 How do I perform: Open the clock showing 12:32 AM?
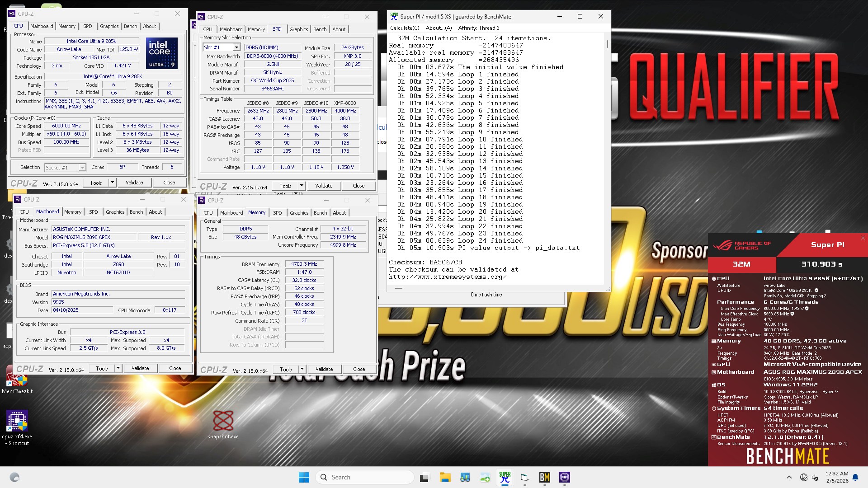click(x=837, y=477)
